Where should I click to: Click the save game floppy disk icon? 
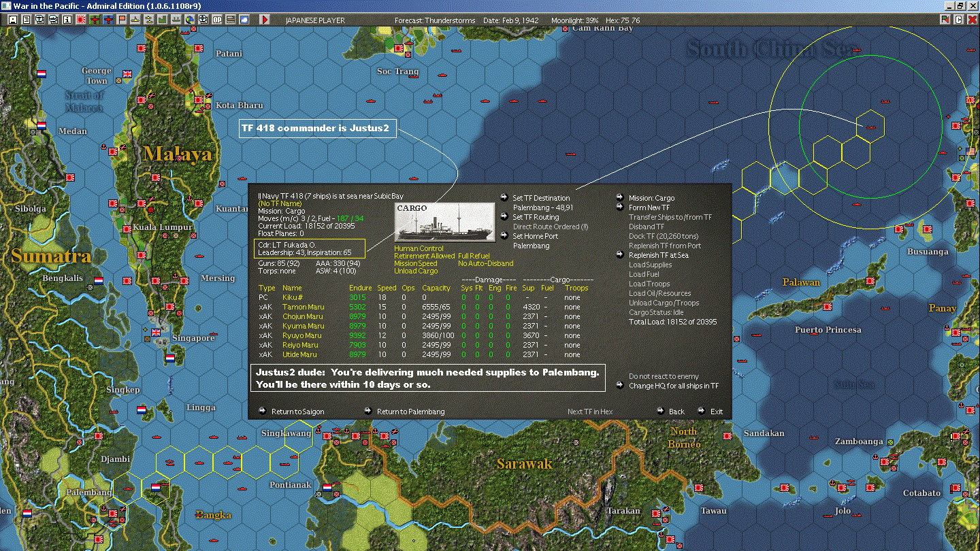coord(13,20)
